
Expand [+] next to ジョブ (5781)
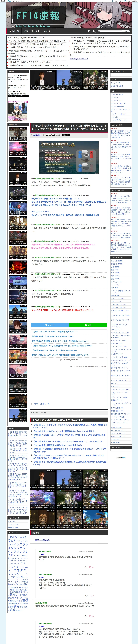(123, 298)
